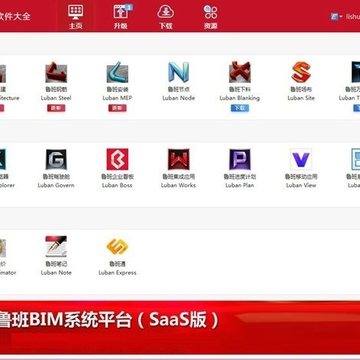Click the 'Luban Works' text caption

179,185
